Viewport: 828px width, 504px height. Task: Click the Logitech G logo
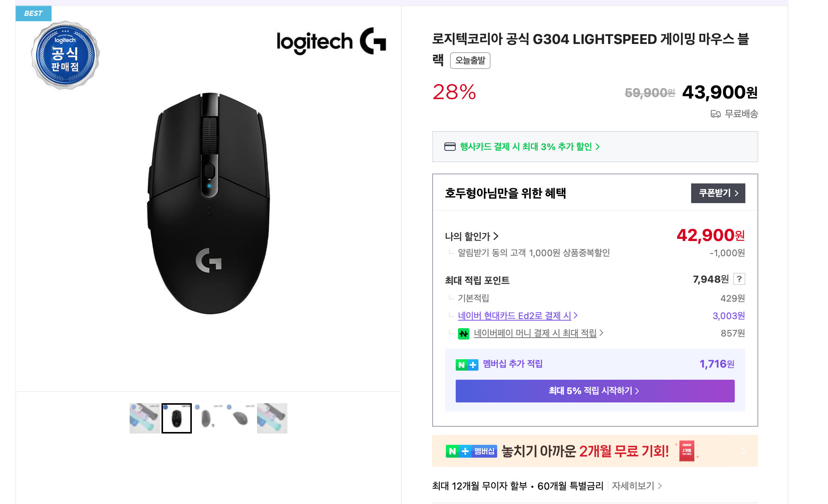[x=331, y=41]
